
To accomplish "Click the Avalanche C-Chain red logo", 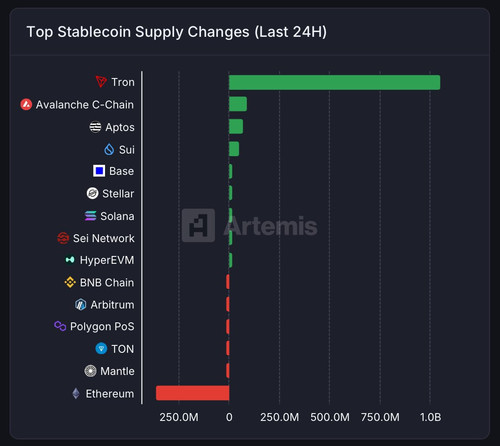I will (26, 104).
